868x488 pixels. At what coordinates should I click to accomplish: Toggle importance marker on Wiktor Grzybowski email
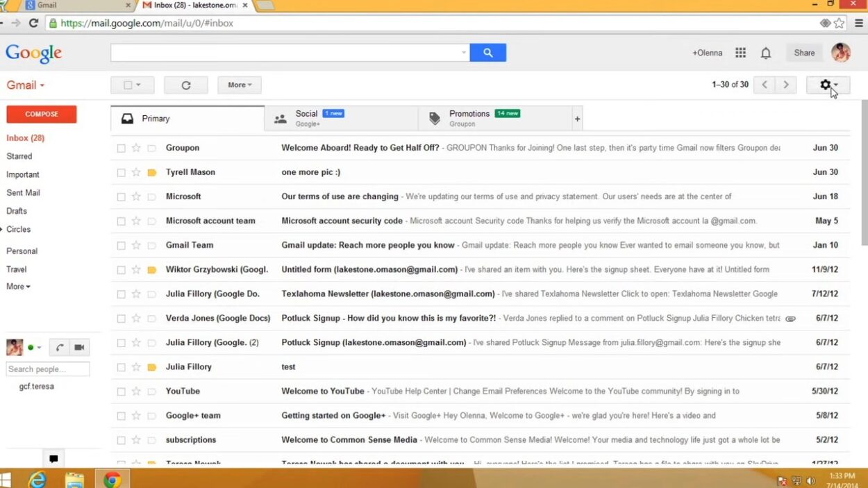pos(151,269)
